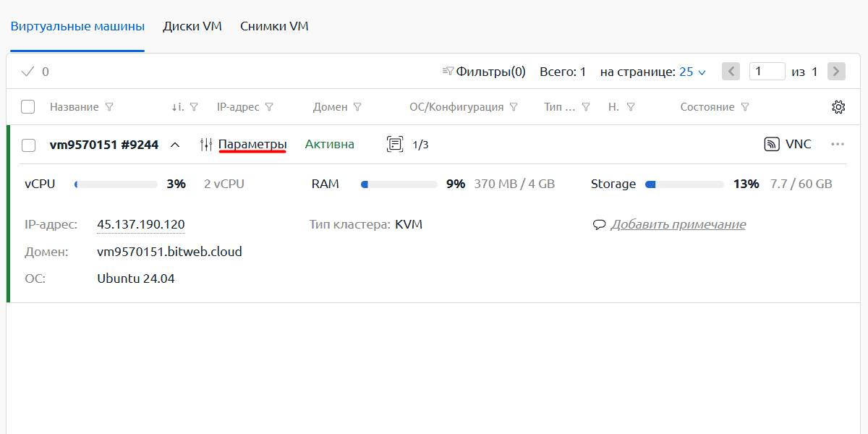Screen dimensions: 868x434
Task: Toggle the select-all header checkbox
Action: click(x=28, y=107)
